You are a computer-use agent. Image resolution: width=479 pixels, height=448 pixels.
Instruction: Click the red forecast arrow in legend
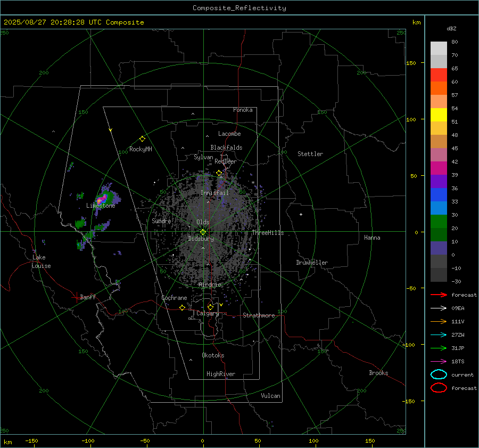pyautogui.click(x=439, y=295)
